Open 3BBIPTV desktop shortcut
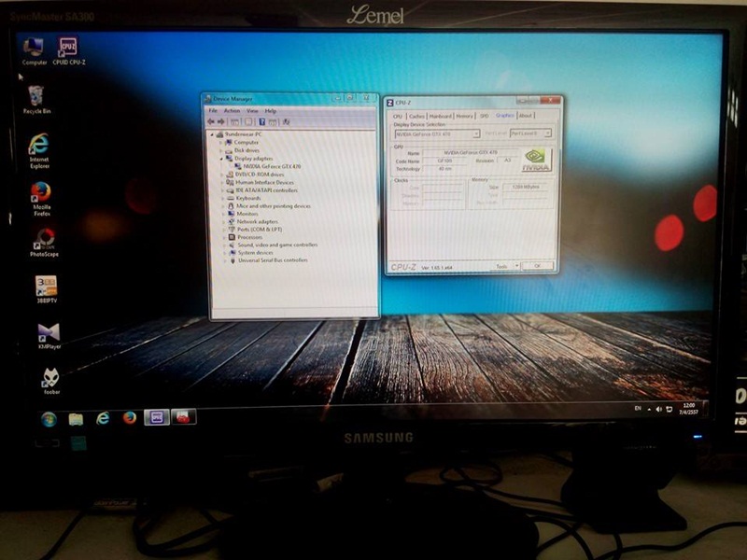The width and height of the screenshot is (747, 560). [x=46, y=289]
